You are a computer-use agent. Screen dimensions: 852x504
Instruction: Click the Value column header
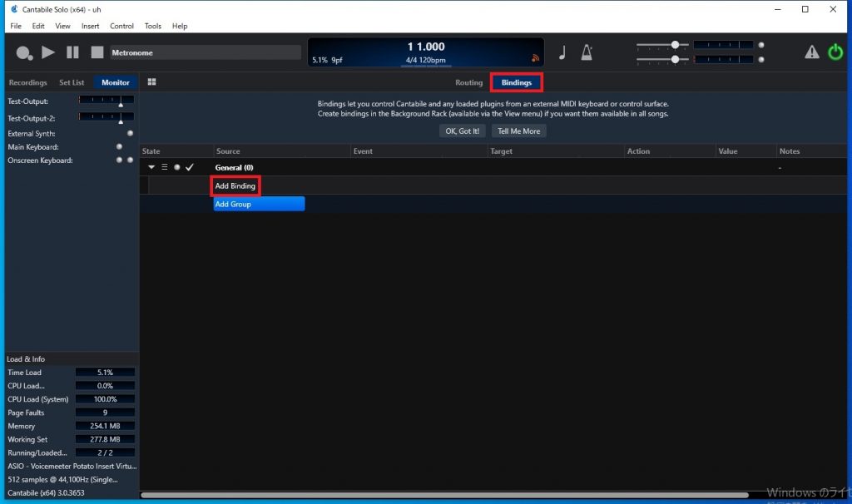click(x=728, y=151)
